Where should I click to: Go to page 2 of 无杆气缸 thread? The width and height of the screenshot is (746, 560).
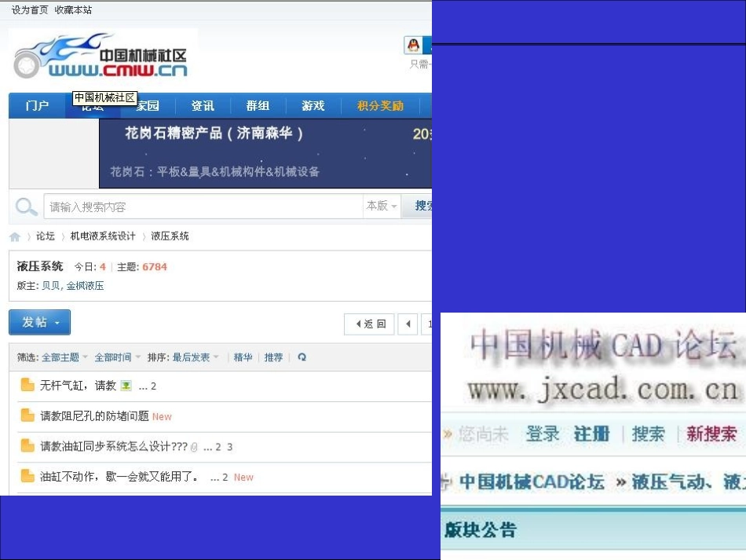(153, 386)
